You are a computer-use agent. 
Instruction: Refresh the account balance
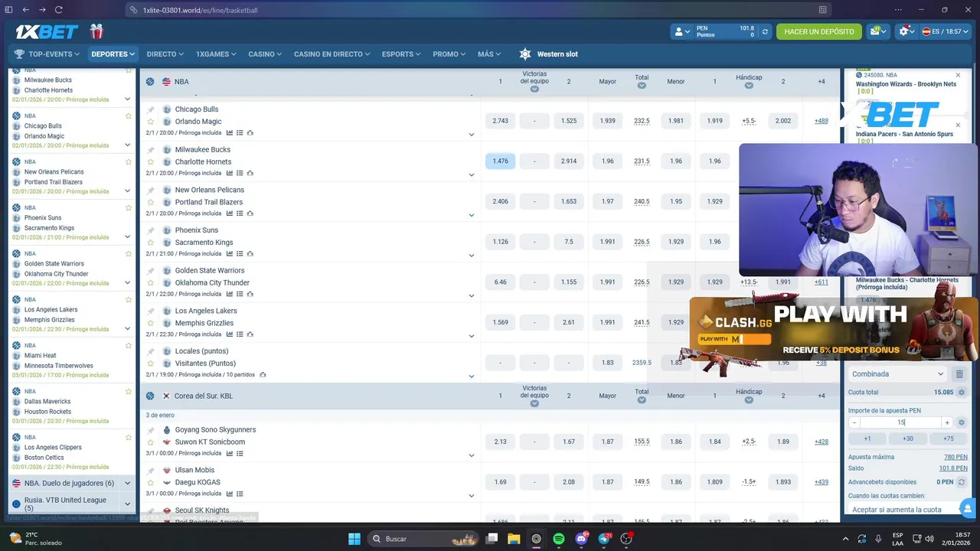pyautogui.click(x=764, y=32)
